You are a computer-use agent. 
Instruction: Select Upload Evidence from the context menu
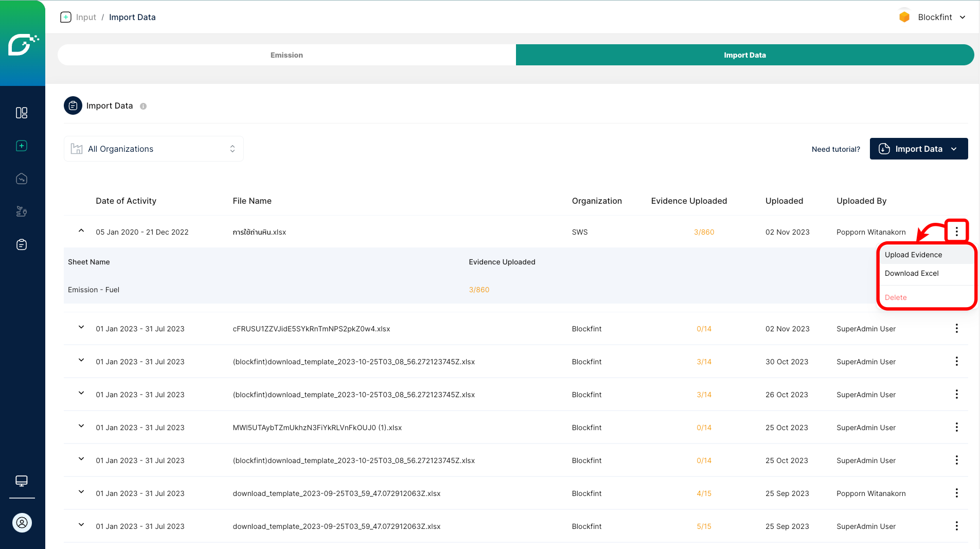pyautogui.click(x=913, y=255)
